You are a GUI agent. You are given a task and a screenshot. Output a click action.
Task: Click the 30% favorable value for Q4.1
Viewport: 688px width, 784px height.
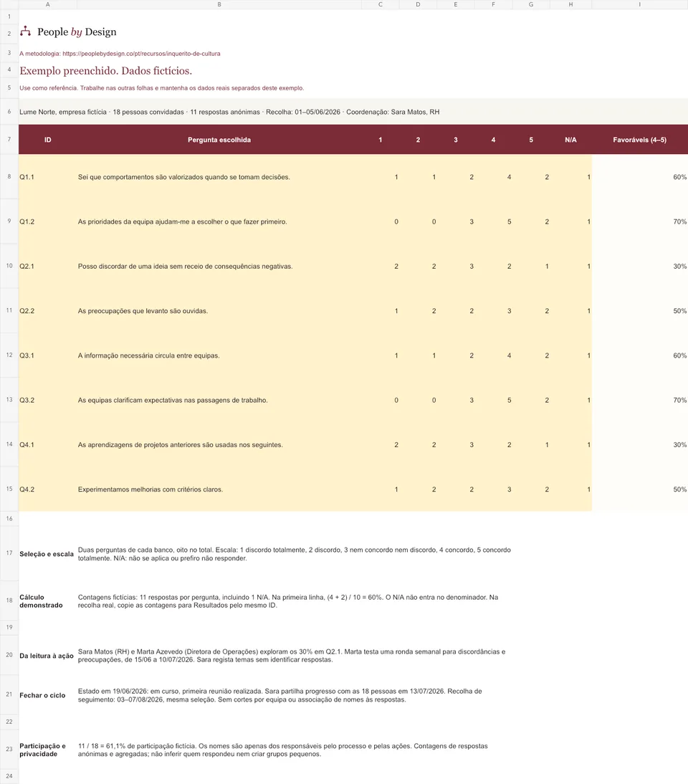(679, 445)
